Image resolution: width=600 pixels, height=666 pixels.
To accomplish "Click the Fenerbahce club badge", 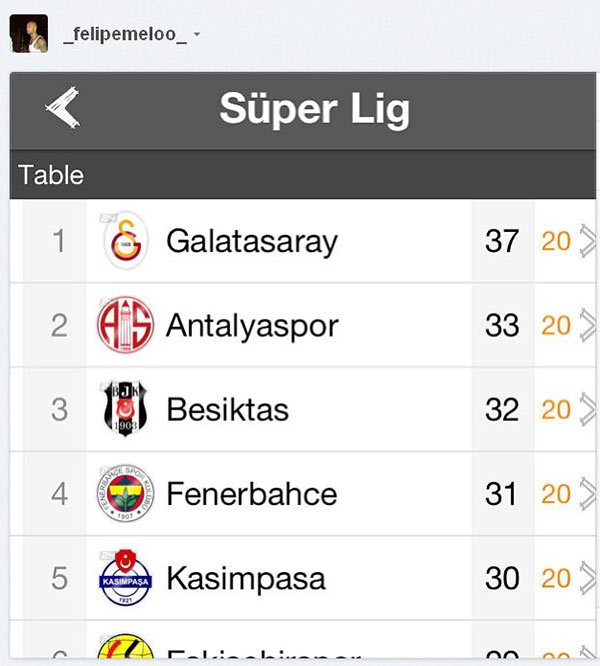I will (x=125, y=493).
